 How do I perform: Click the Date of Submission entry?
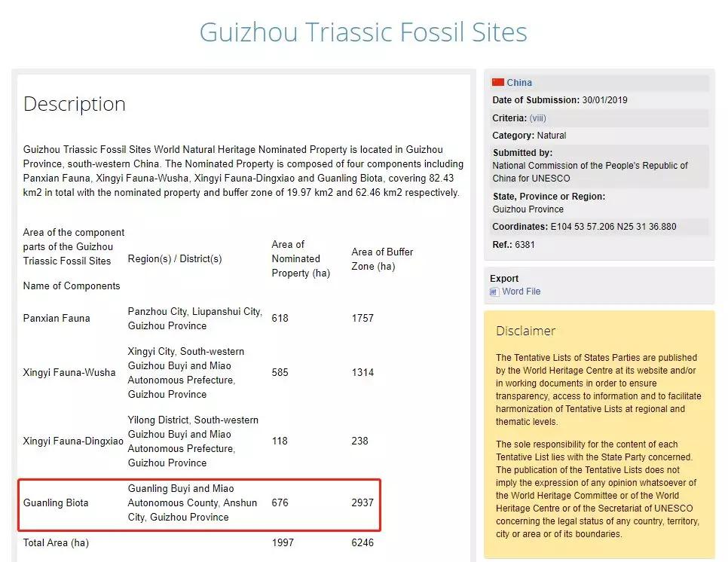(559, 100)
